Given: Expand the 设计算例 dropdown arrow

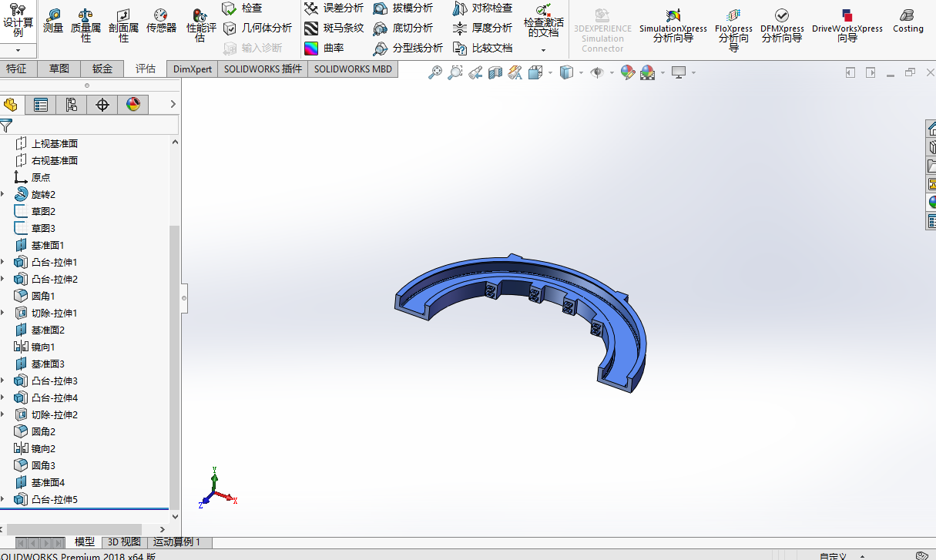Looking at the screenshot, I should 18,50.
